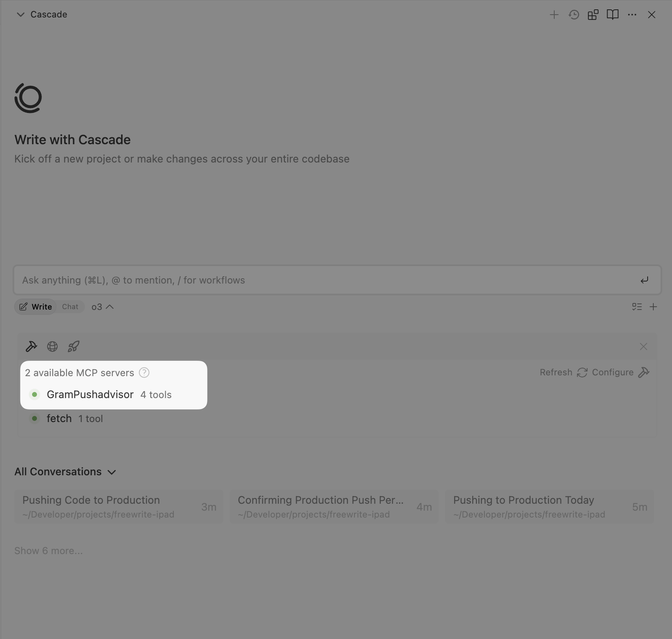The image size is (672, 639).
Task: Click the Cascade logo
Action: point(28,98)
